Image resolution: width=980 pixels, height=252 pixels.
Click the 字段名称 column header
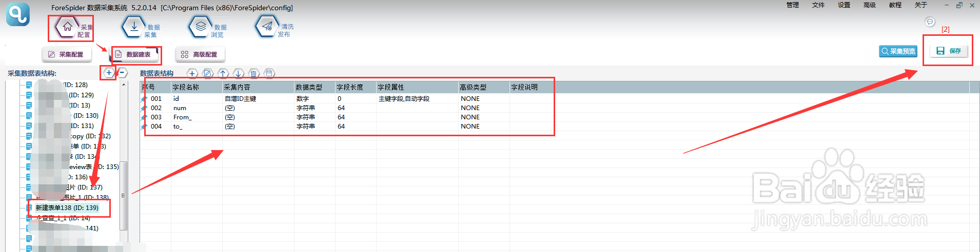[197, 87]
